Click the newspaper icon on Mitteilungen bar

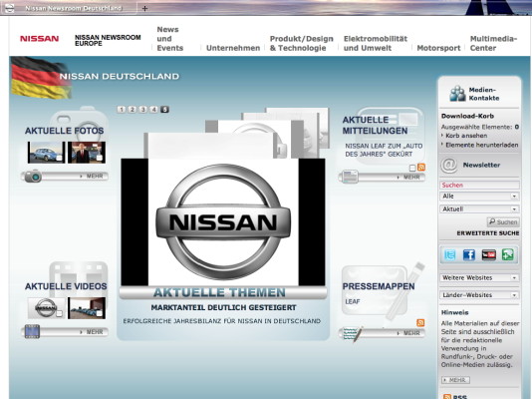350,177
